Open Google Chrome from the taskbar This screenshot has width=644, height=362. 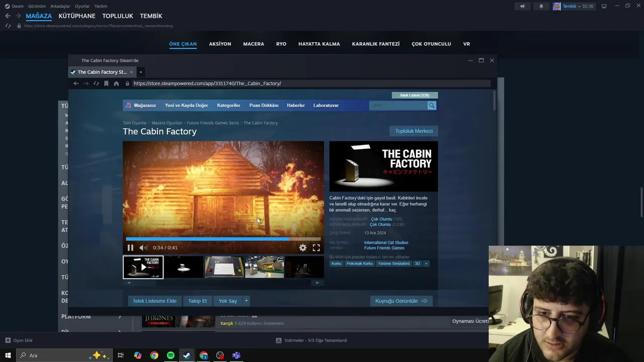[154, 355]
